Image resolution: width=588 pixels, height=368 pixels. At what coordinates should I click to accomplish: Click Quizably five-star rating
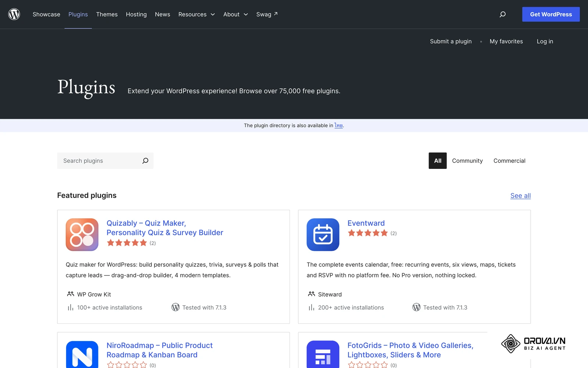click(x=127, y=243)
